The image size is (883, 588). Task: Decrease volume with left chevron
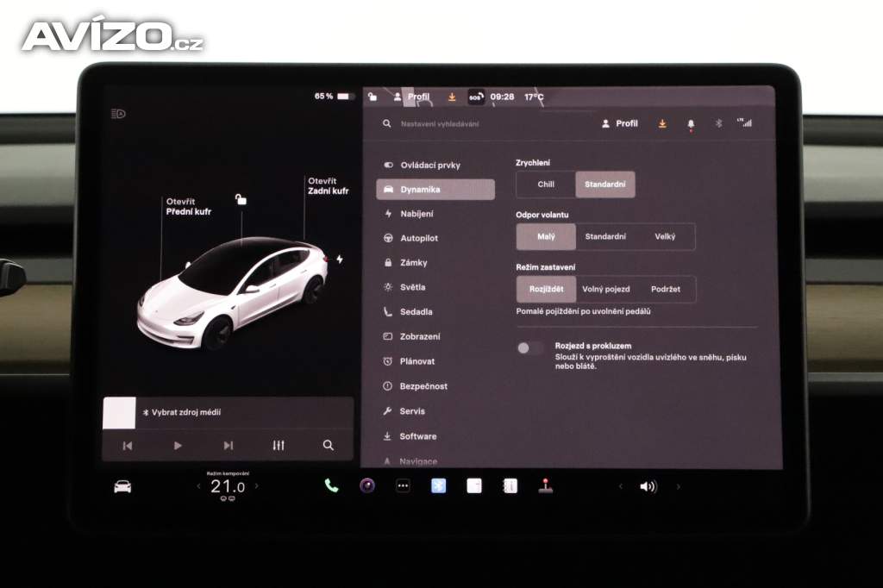[x=620, y=486]
